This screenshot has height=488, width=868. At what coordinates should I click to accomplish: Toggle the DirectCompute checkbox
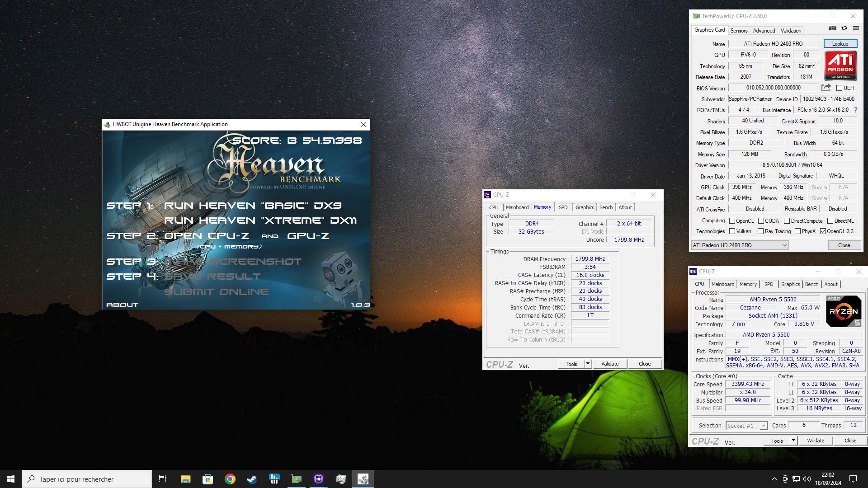point(787,221)
